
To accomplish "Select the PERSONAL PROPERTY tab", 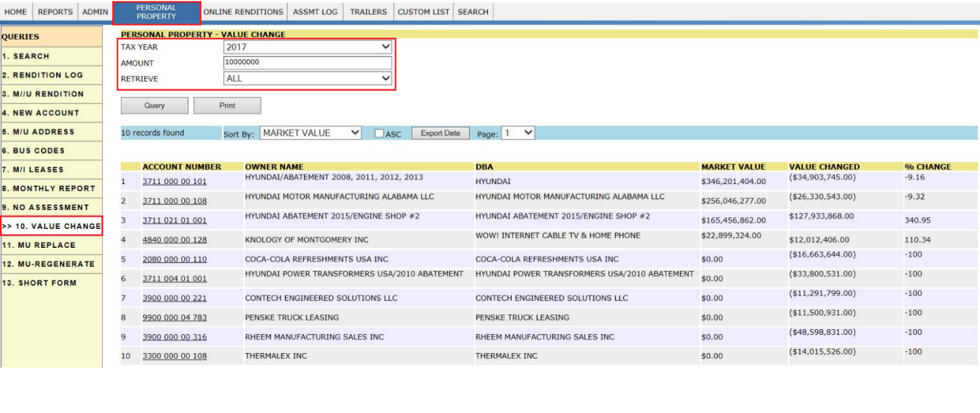I will coord(156,12).
